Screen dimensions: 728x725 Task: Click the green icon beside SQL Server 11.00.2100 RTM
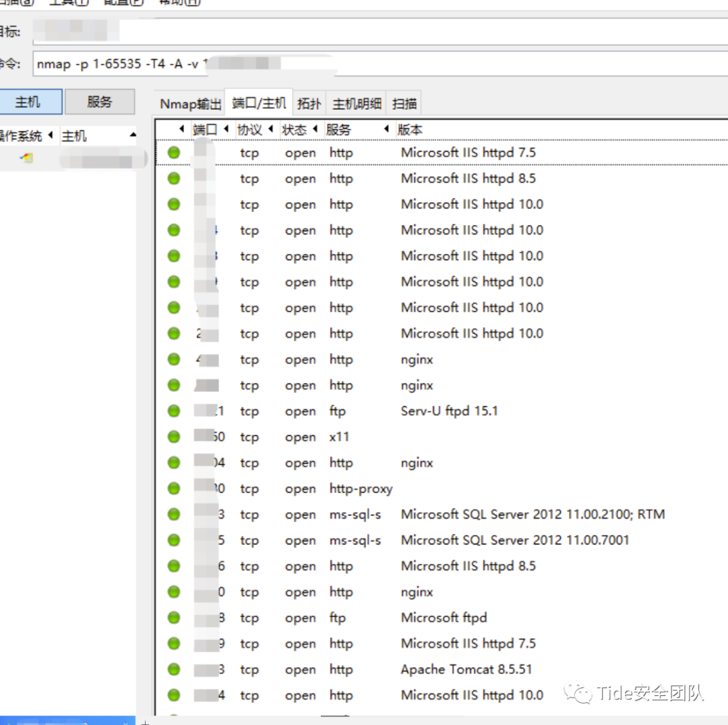pyautogui.click(x=174, y=514)
